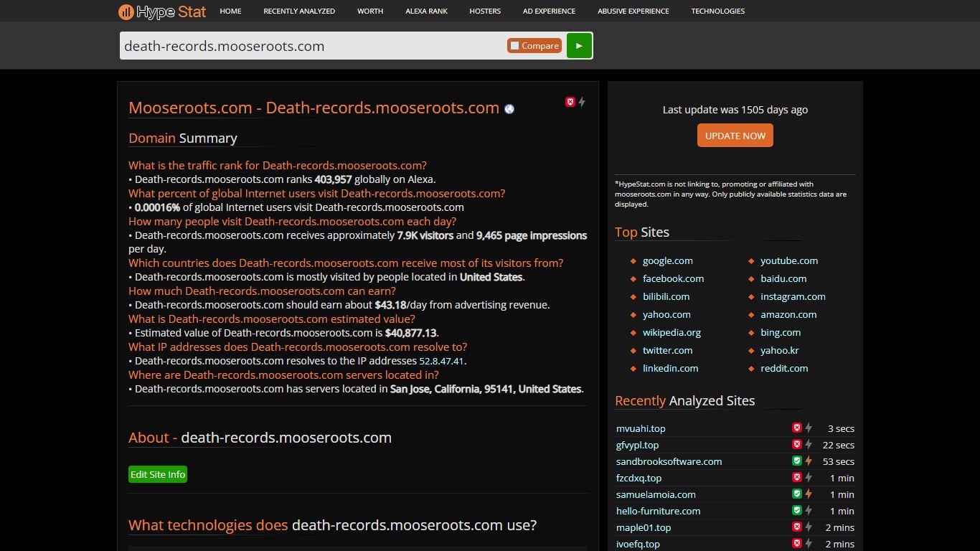Click the HypeStat logo
980x551 pixels.
pyautogui.click(x=162, y=11)
